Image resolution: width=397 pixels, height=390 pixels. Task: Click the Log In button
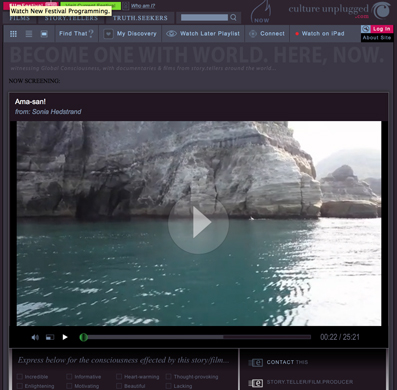(x=382, y=29)
